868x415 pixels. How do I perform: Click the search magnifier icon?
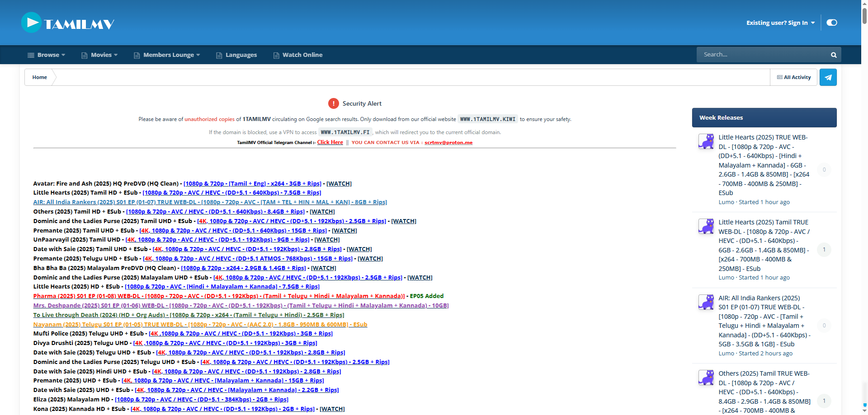click(x=833, y=54)
